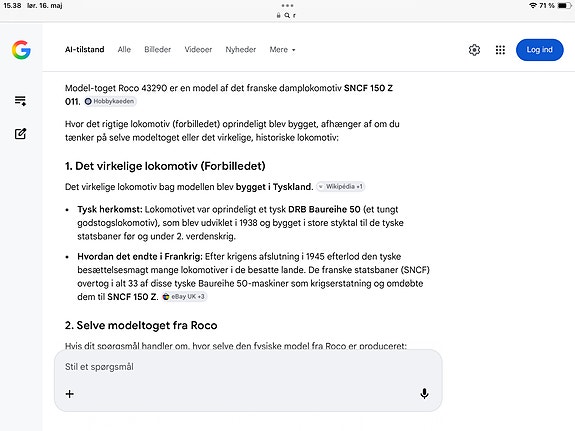The height and width of the screenshot is (431, 575).
Task: Expand the Wikipédia +1 source chip
Action: coord(341,187)
